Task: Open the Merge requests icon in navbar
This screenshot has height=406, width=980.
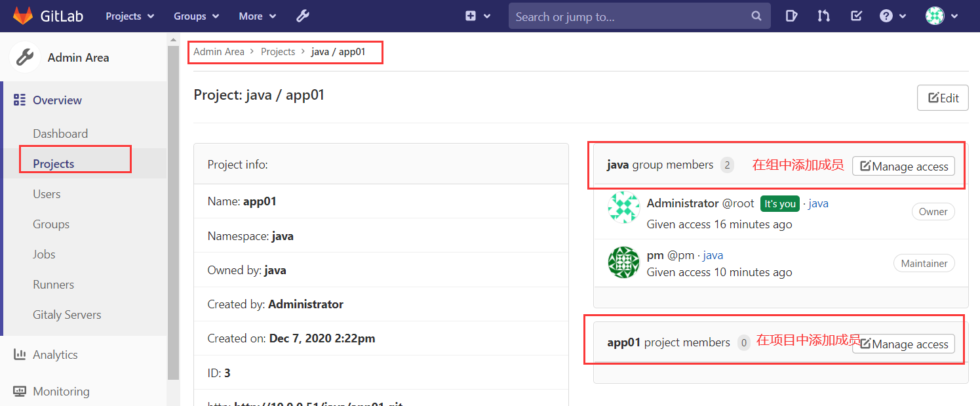Action: point(824,16)
